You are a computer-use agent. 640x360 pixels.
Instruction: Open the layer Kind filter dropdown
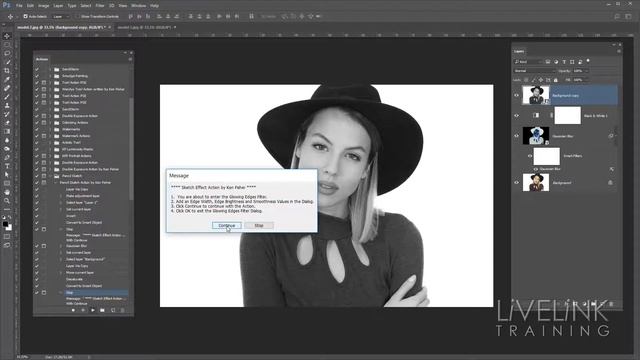(528, 62)
